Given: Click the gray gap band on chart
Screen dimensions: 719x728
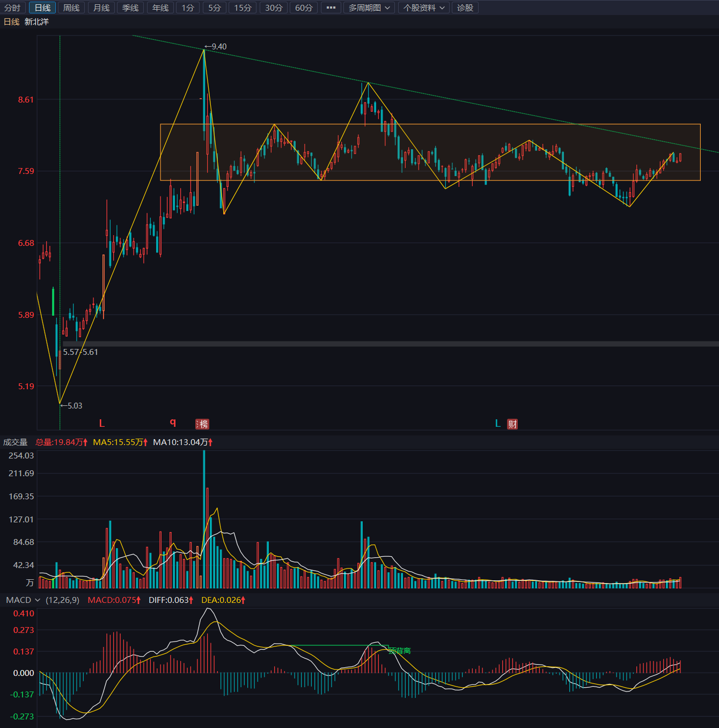Looking at the screenshot, I should click(x=391, y=344).
